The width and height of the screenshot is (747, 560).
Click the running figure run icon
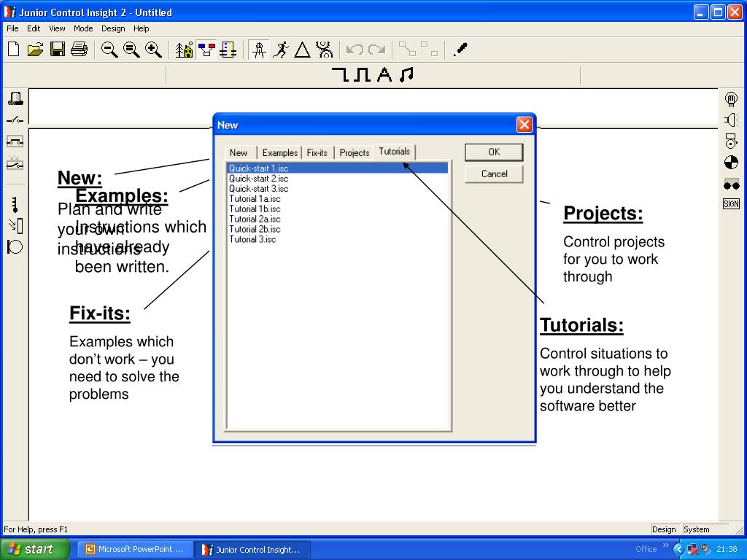(281, 49)
